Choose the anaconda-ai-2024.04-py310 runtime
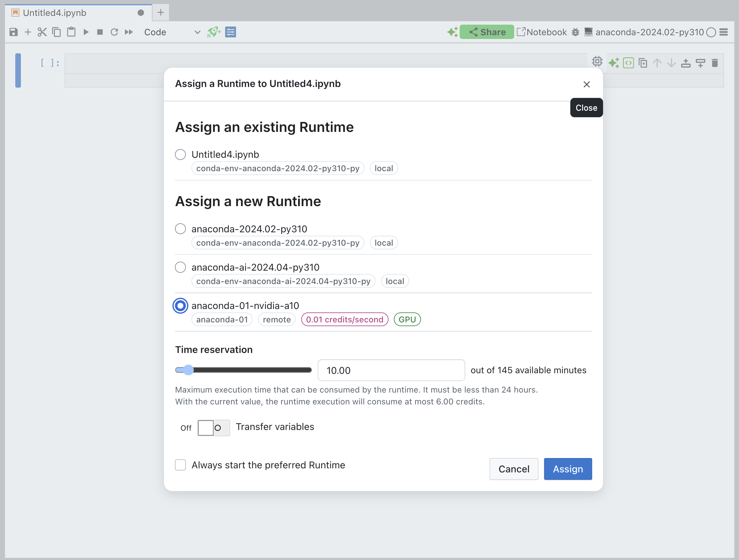The width and height of the screenshot is (739, 560). pyautogui.click(x=181, y=267)
